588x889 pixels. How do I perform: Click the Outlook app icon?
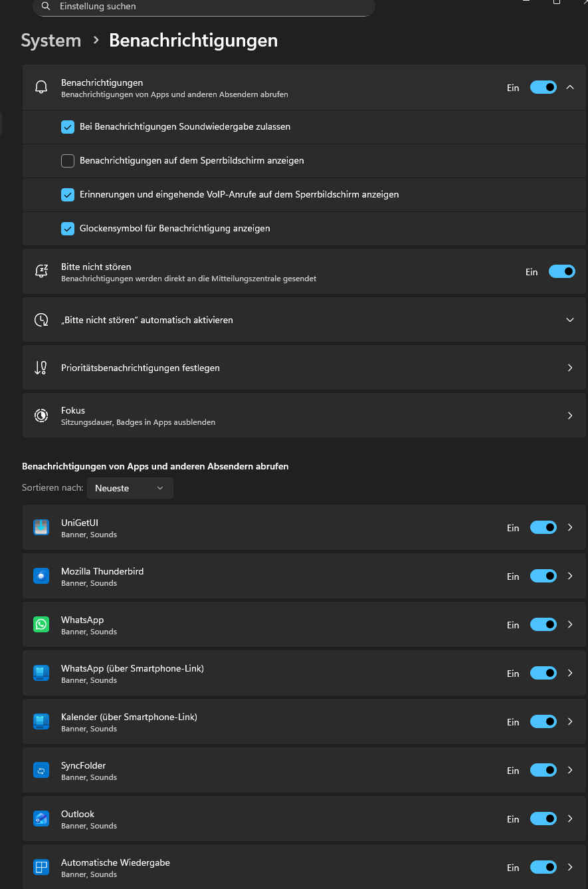[x=41, y=819]
